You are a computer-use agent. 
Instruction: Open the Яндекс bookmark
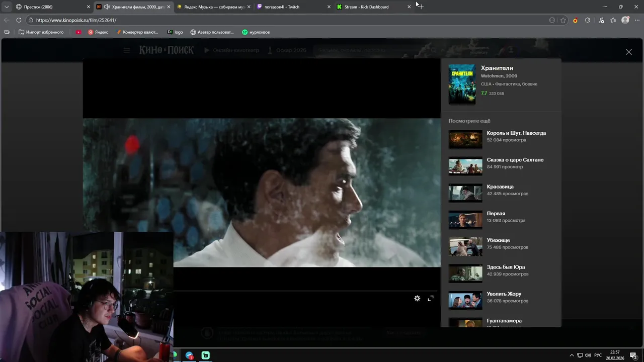(x=98, y=32)
